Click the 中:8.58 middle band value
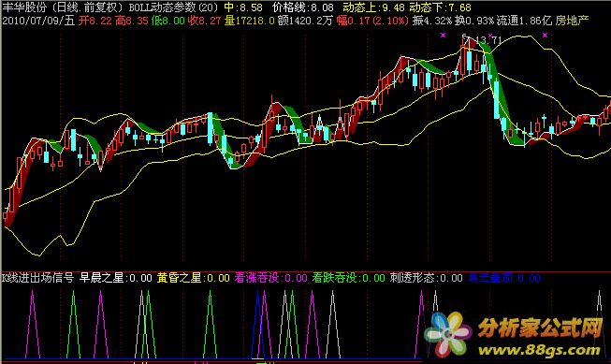This screenshot has width=611, height=364. pos(243,7)
